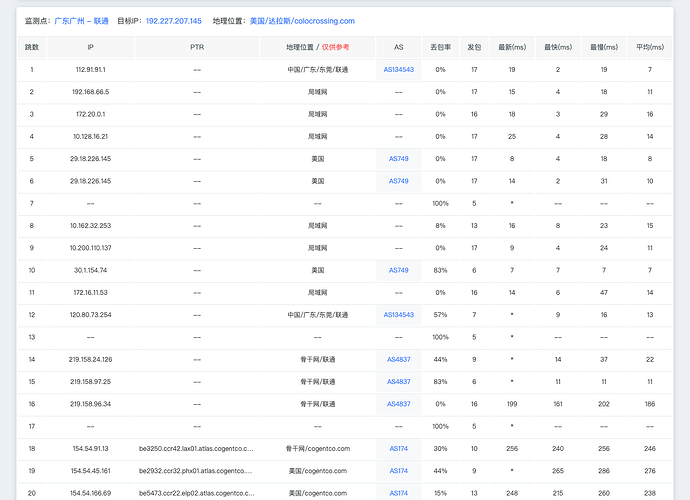Select IP cell 219.158.24.126
The height and width of the screenshot is (500, 690).
91,360
